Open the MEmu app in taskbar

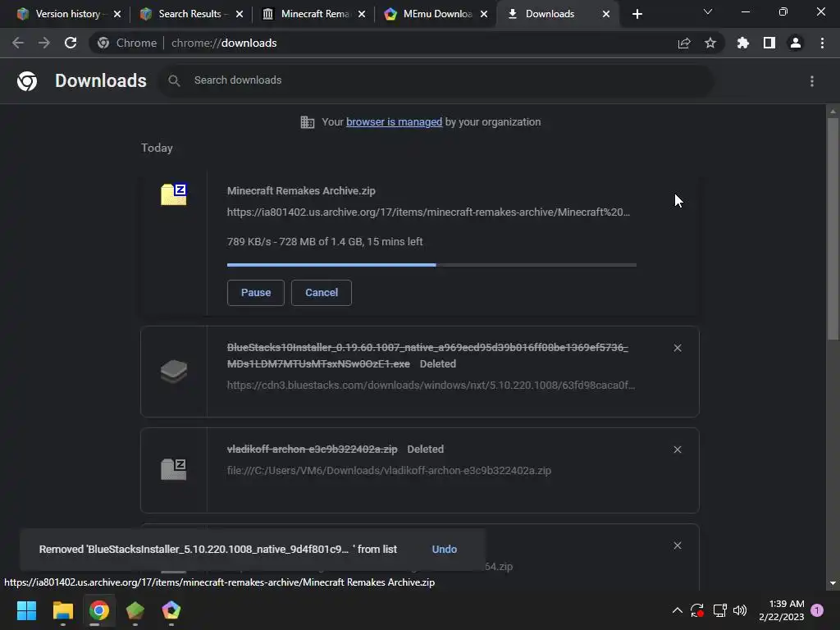click(171, 610)
